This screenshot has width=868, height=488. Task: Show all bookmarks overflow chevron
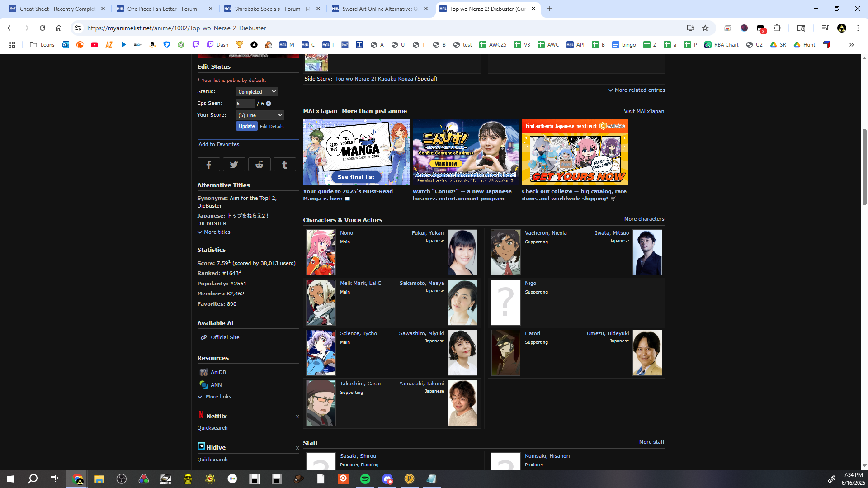click(851, 45)
